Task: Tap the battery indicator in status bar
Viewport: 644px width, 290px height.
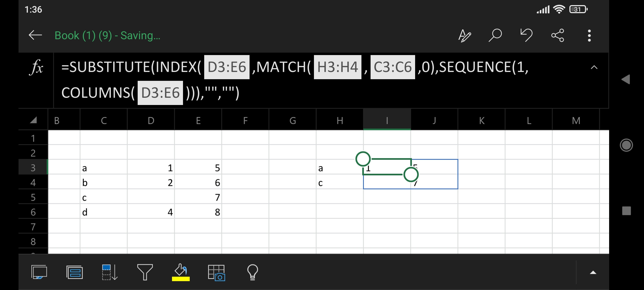Action: (578, 9)
